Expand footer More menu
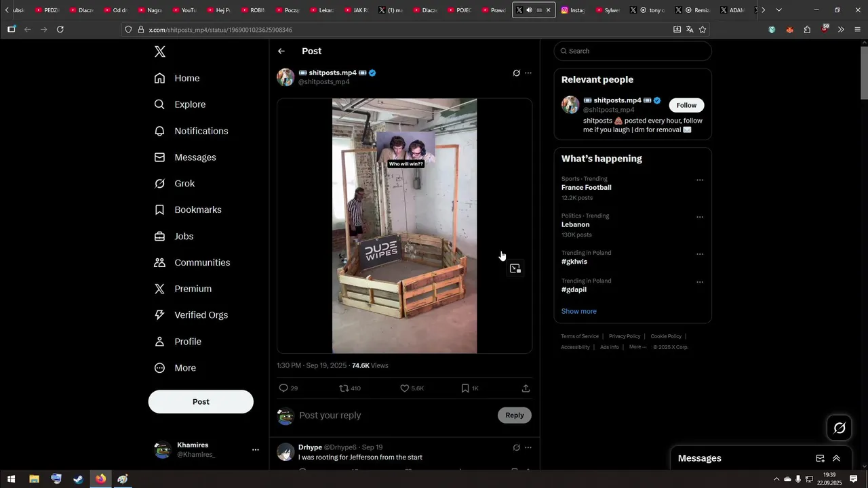The image size is (868, 488). (637, 347)
